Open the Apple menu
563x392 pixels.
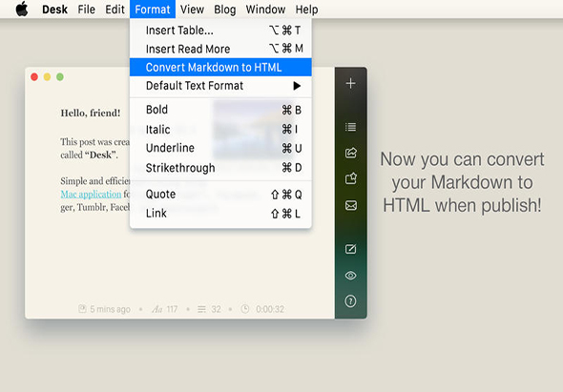pyautogui.click(x=22, y=9)
